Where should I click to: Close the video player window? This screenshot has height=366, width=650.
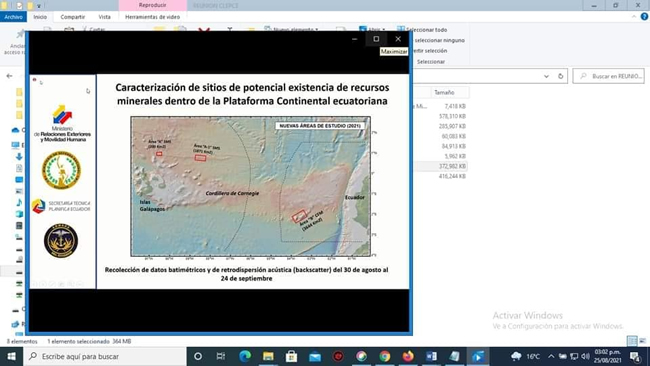coord(398,39)
